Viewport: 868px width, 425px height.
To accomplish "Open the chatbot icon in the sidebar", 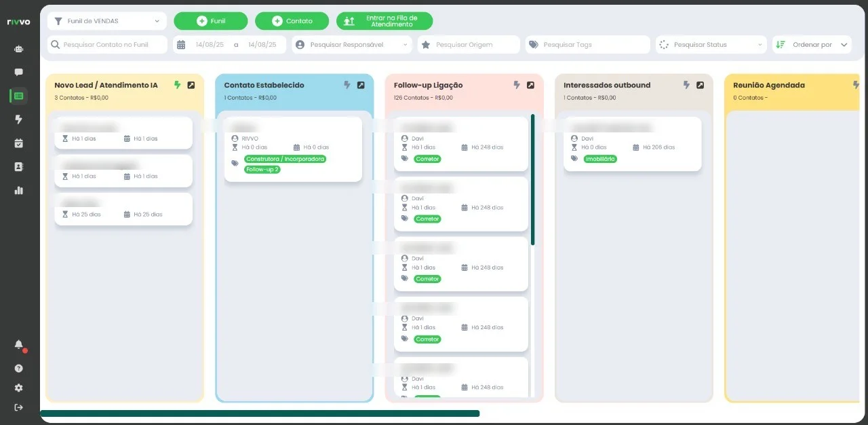I will 18,48.
